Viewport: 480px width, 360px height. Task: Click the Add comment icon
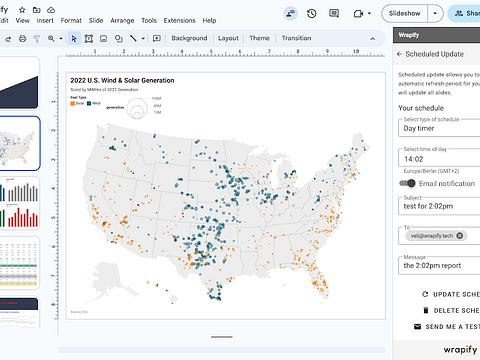[156, 39]
